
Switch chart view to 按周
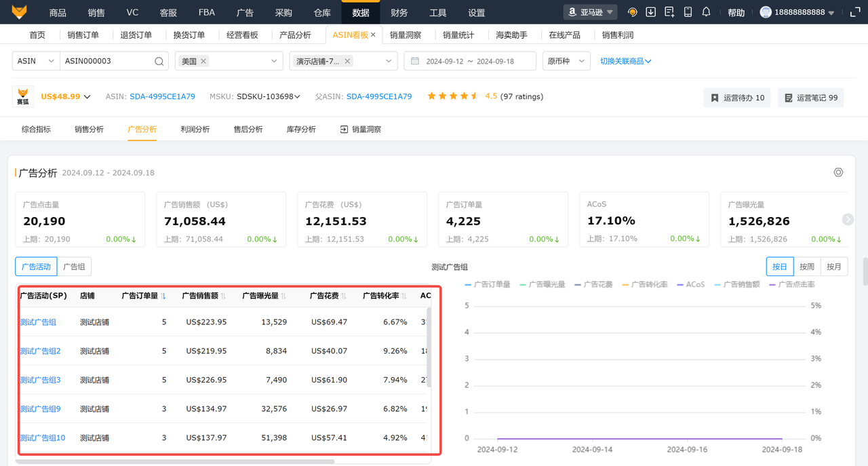pyautogui.click(x=806, y=267)
